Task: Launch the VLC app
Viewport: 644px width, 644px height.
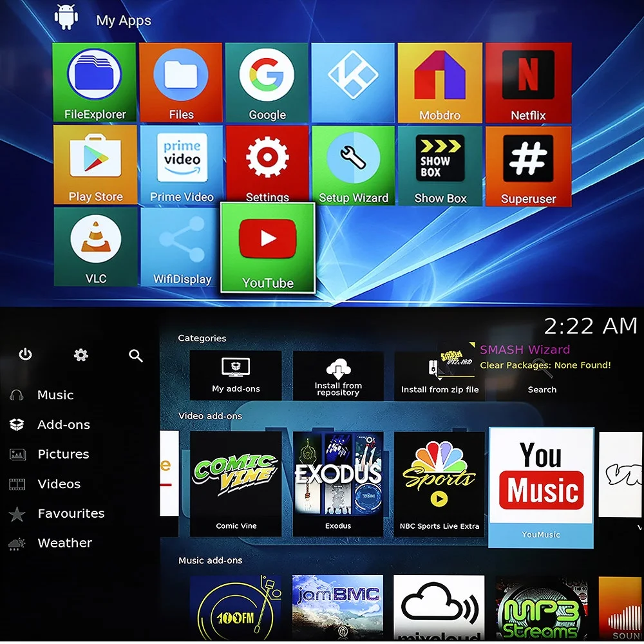Action: click(96, 247)
